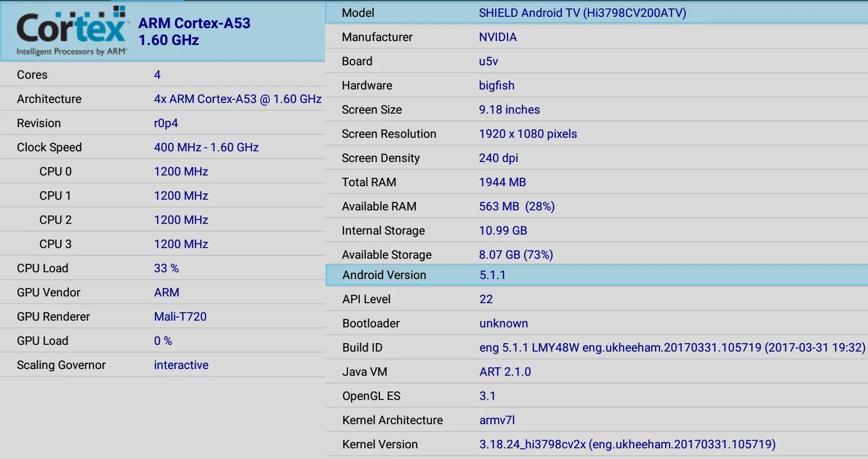
Task: Select the CPU 3 row
Action: point(162,244)
